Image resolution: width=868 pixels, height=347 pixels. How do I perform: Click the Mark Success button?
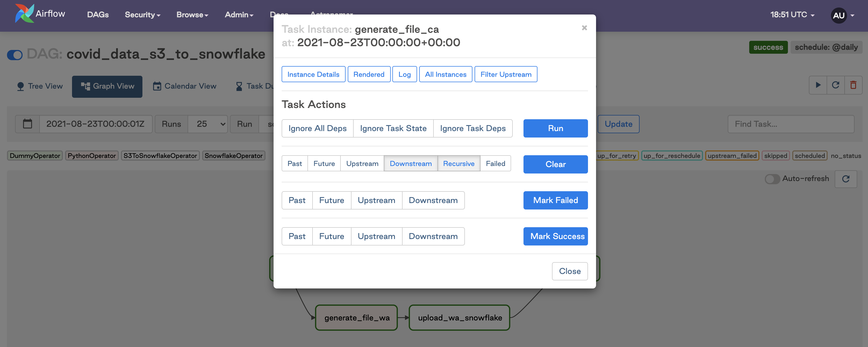click(555, 236)
